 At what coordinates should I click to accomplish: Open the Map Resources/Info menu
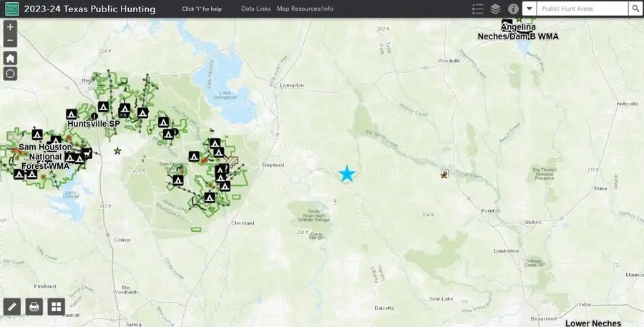[305, 9]
